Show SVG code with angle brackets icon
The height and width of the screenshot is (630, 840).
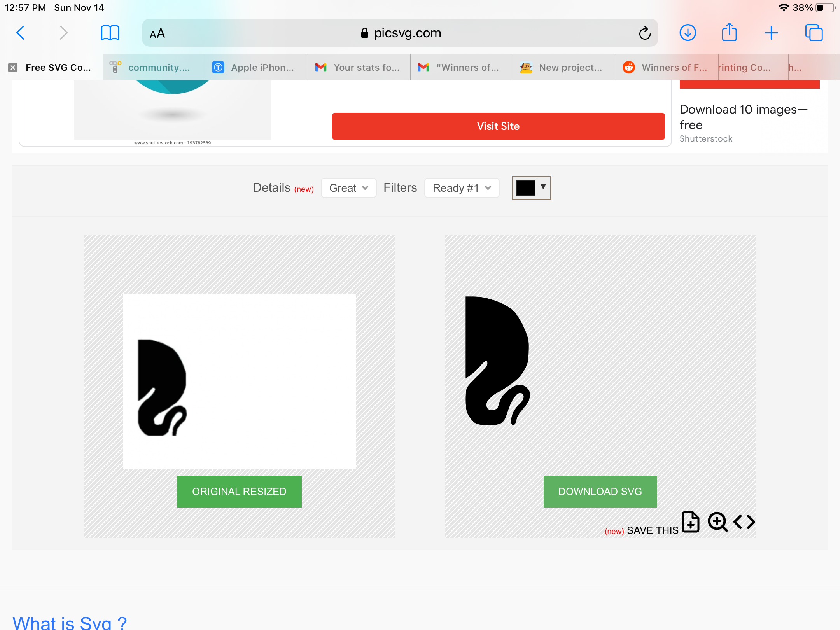(x=744, y=522)
